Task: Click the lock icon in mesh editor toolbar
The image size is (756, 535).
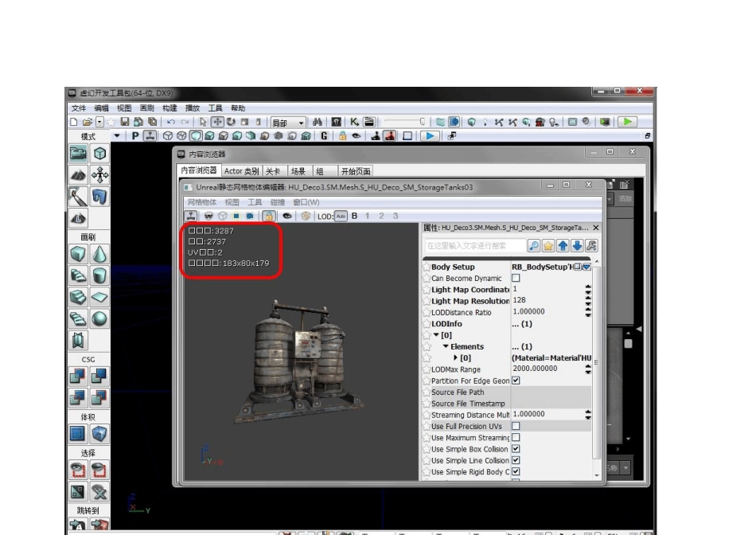Action: (270, 216)
